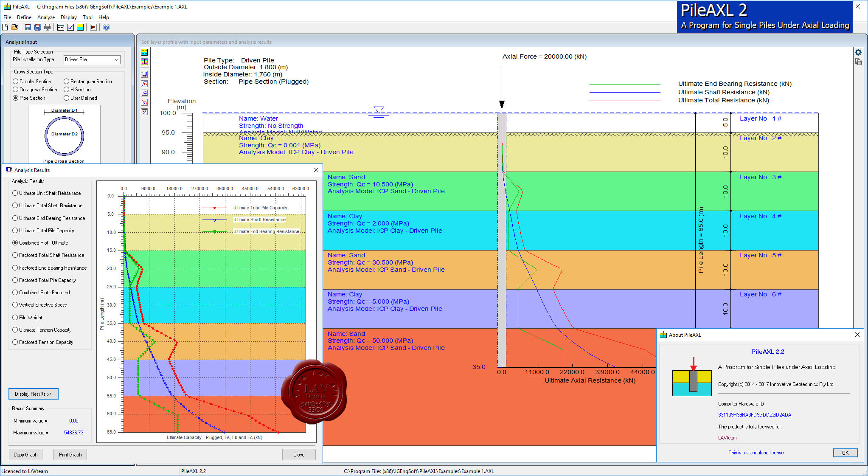Click the gear settings icon in the profile view
Viewport: 868px width, 476px height.
858,52
